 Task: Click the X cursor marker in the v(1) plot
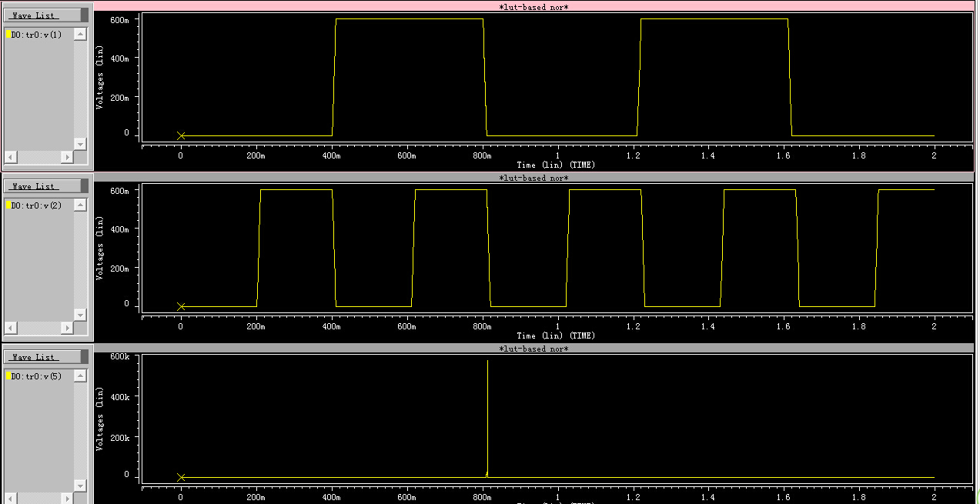point(181,136)
